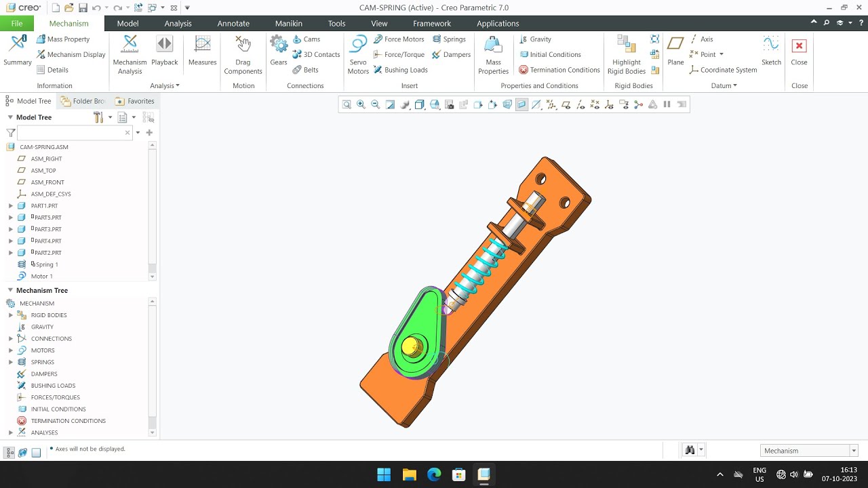
Task: Toggle coordinate system display
Action: point(609,104)
